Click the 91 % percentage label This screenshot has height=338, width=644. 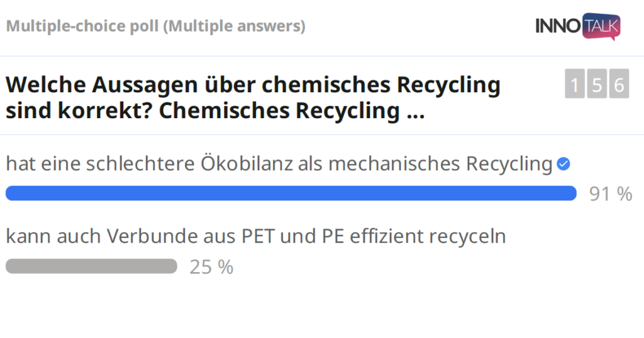tap(610, 194)
